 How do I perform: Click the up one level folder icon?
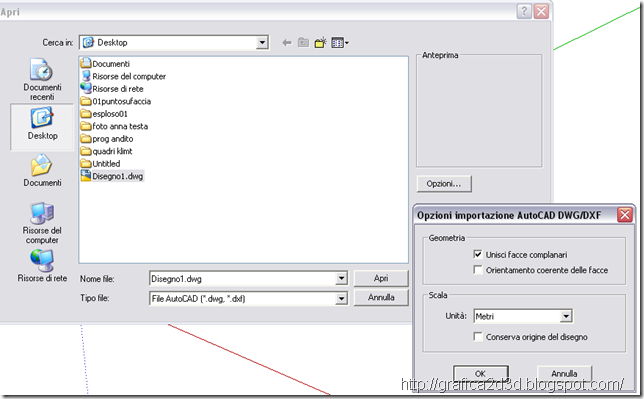(303, 42)
